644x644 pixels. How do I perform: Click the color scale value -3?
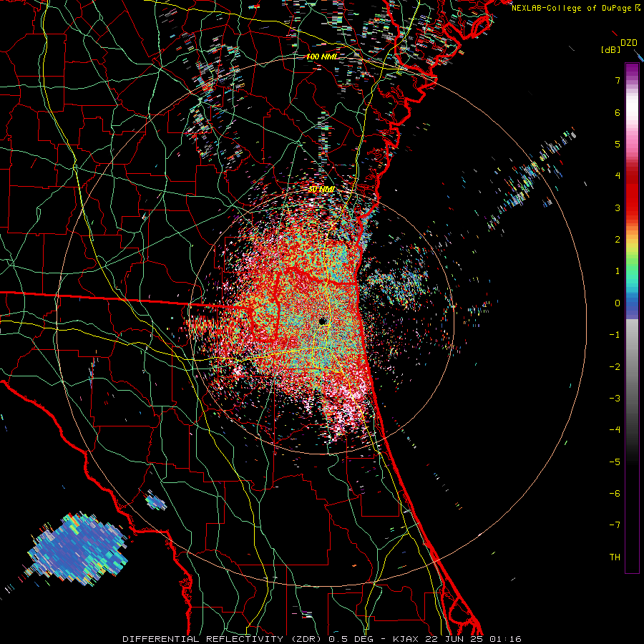point(615,399)
